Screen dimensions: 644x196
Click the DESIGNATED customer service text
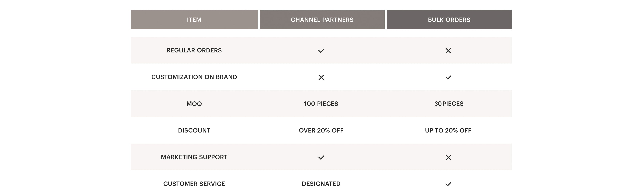coord(321,184)
